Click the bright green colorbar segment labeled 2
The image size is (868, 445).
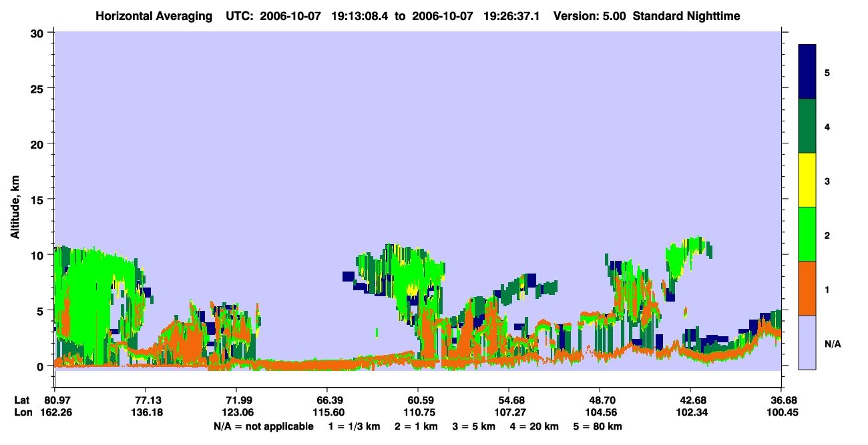coord(807,234)
